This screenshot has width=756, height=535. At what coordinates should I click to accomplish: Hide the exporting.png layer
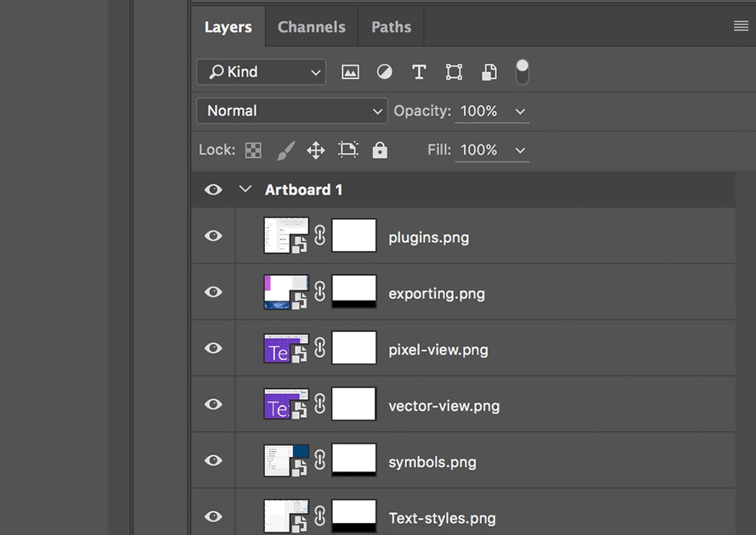pyautogui.click(x=213, y=292)
